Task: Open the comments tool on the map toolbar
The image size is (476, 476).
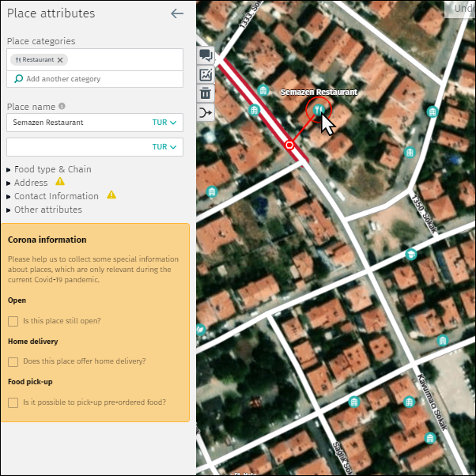Action: [206, 55]
